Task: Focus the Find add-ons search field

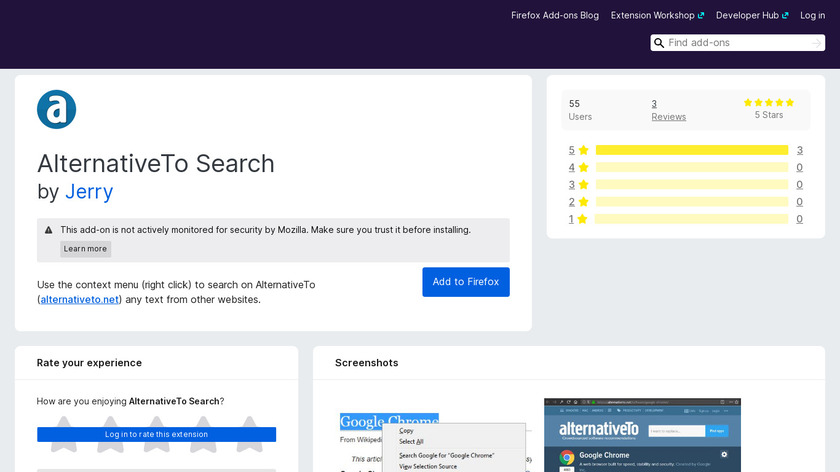Action: (738, 43)
